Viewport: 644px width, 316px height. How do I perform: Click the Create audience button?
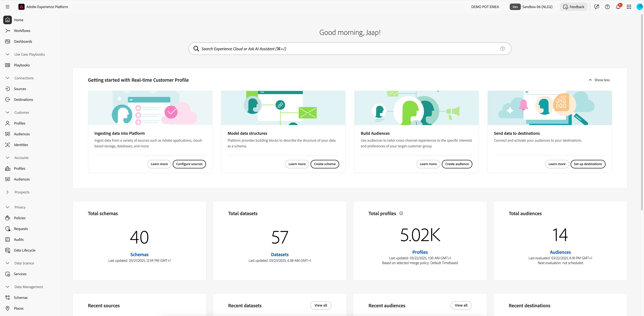pyautogui.click(x=457, y=164)
